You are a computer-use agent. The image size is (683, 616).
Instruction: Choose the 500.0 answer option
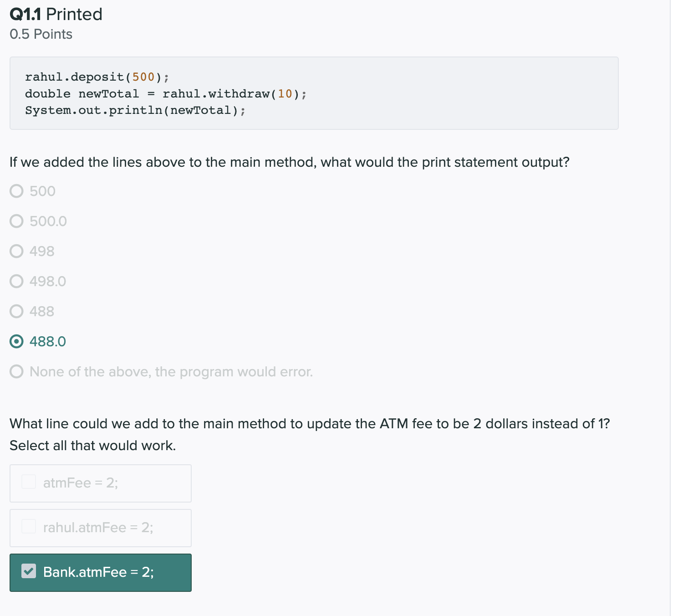point(17,221)
